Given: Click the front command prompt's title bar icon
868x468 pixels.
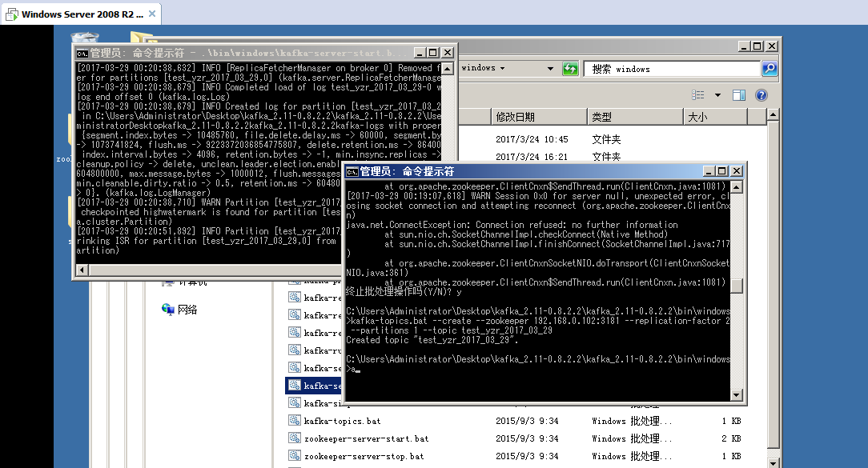Looking at the screenshot, I should pyautogui.click(x=352, y=172).
